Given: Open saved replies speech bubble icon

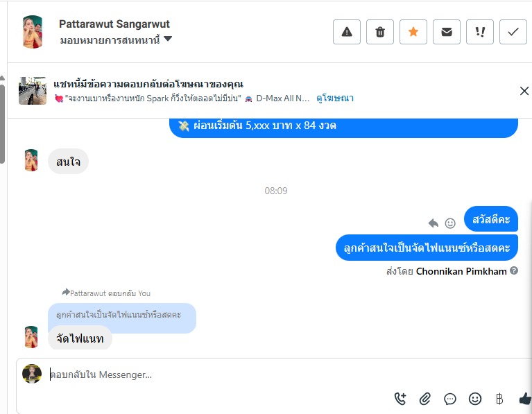Looking at the screenshot, I should point(450,399).
